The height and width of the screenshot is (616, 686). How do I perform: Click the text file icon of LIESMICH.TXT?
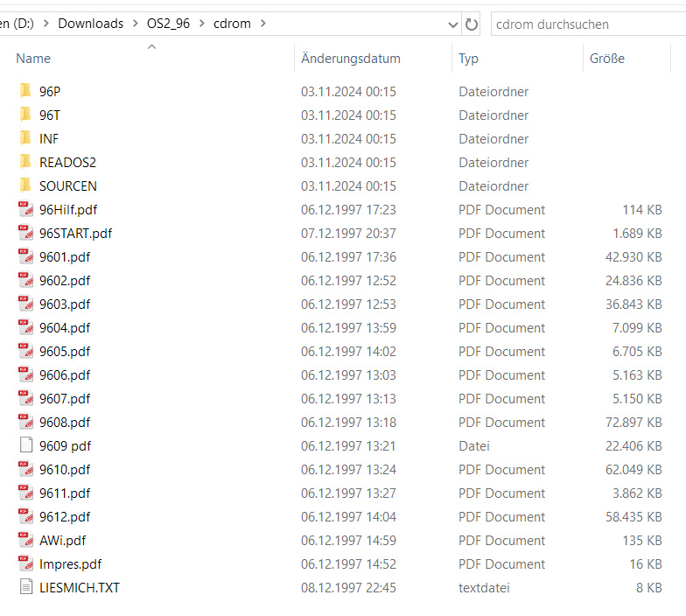[x=26, y=586]
